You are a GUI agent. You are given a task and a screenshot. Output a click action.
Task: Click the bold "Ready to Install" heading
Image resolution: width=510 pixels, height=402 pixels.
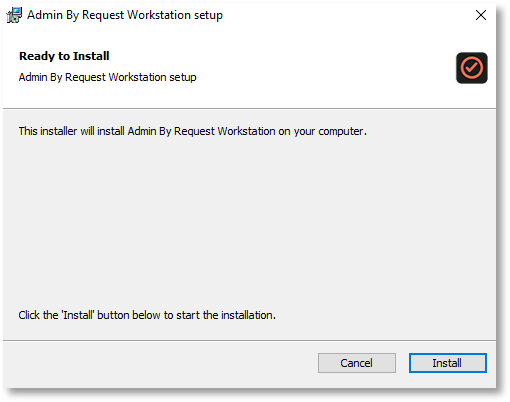64,56
